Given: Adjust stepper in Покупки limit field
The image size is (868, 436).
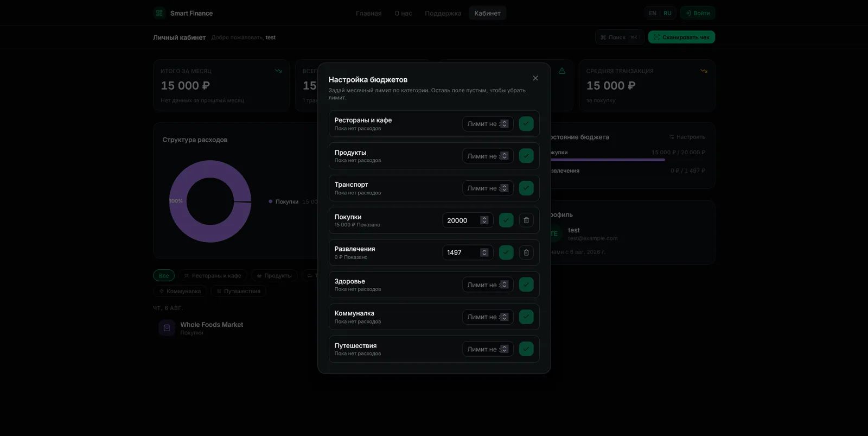Looking at the screenshot, I should coord(484,220).
